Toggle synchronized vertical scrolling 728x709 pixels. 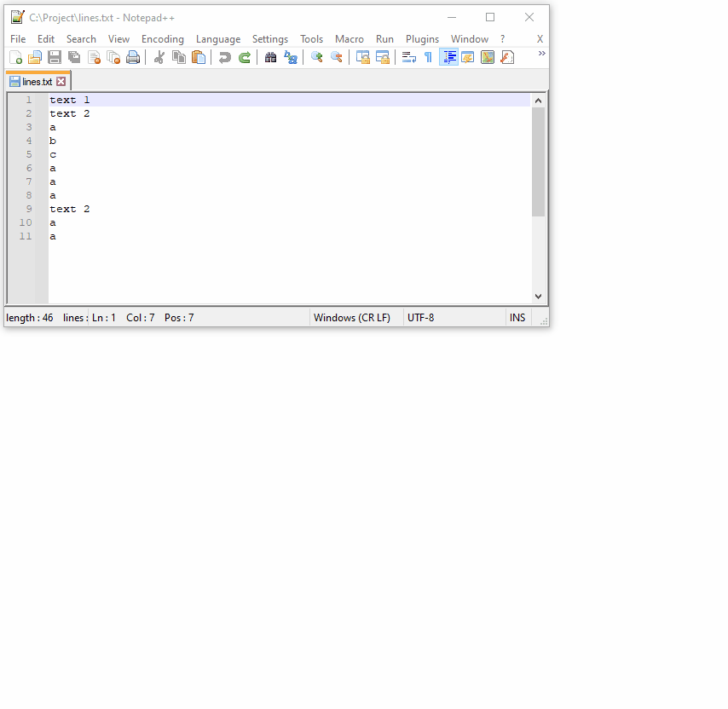point(363,57)
